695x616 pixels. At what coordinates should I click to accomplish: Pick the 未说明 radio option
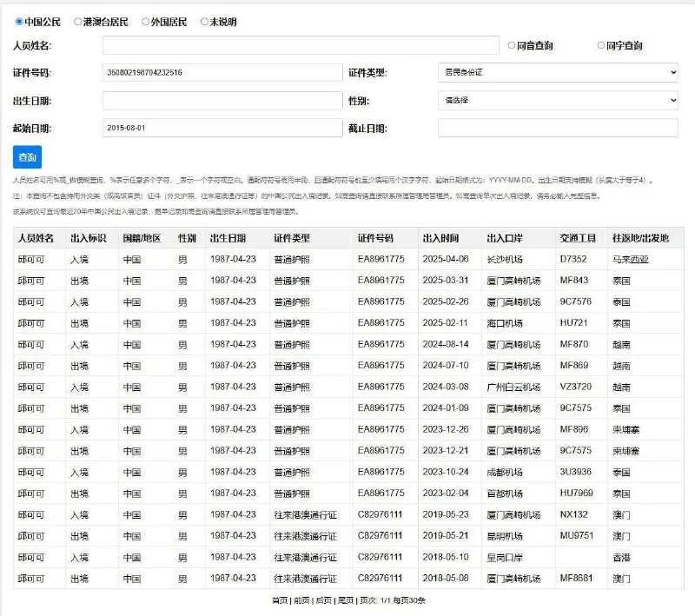click(x=205, y=22)
